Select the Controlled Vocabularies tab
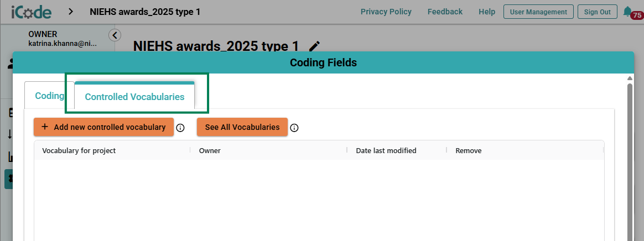The width and height of the screenshot is (644, 241). pyautogui.click(x=134, y=97)
